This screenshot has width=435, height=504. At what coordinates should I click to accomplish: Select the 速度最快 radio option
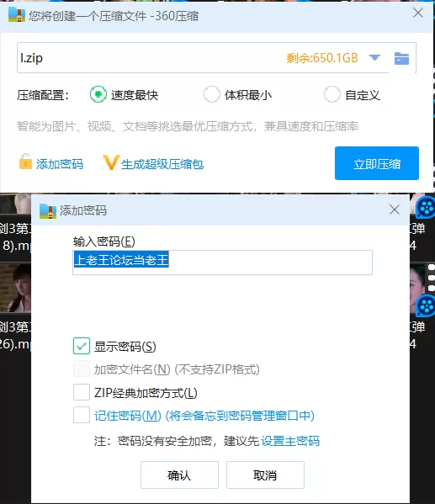tap(98, 94)
